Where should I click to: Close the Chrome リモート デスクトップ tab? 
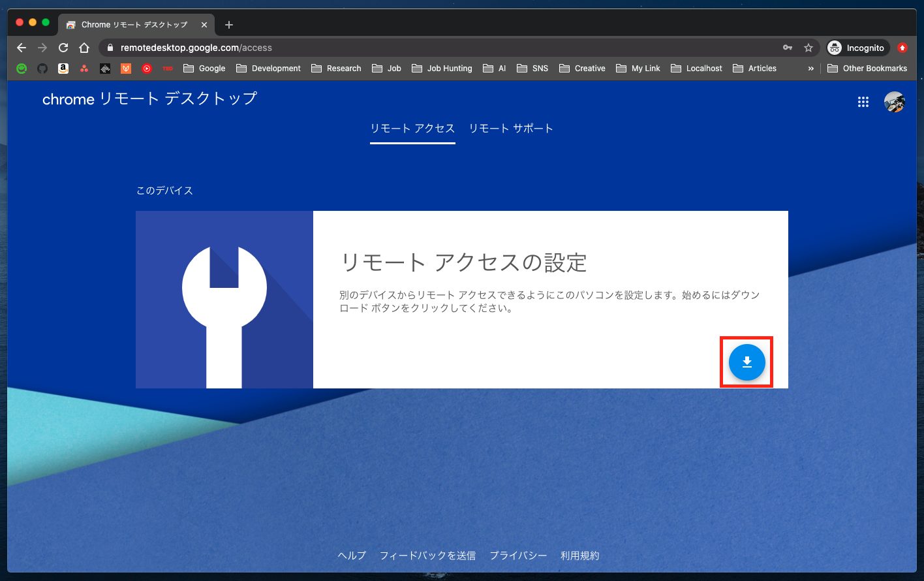click(x=204, y=25)
